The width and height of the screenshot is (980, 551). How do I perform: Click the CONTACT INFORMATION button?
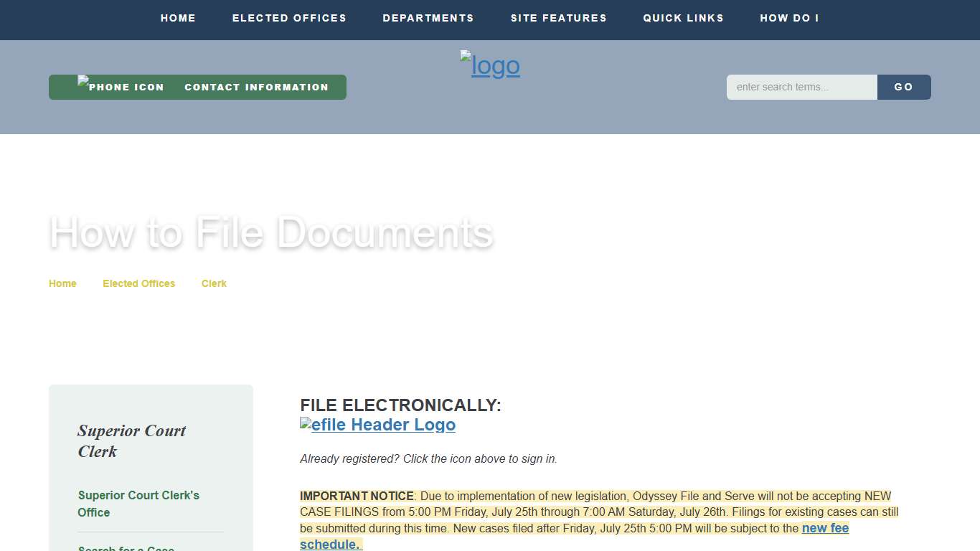click(x=256, y=87)
